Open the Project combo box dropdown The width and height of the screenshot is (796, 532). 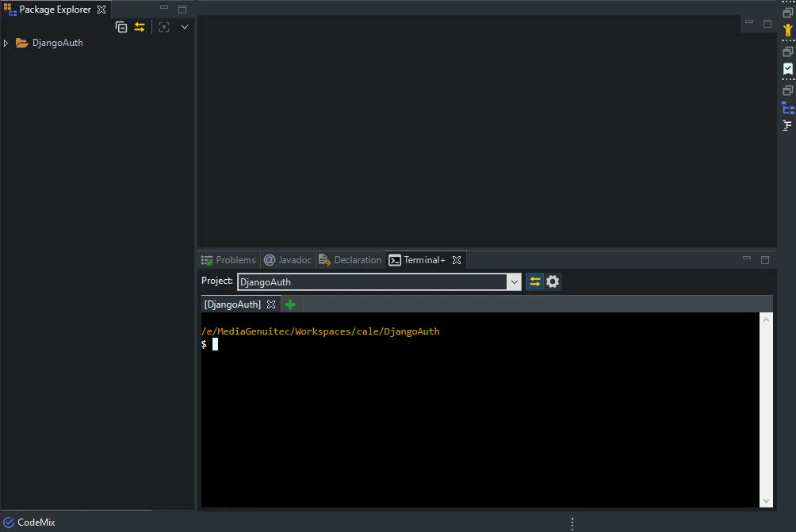coord(514,281)
